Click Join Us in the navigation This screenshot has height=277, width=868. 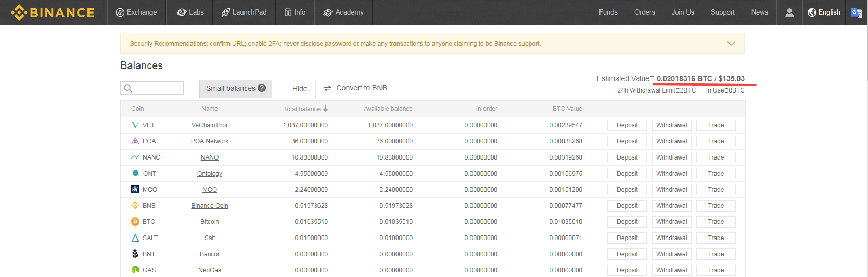click(x=683, y=12)
